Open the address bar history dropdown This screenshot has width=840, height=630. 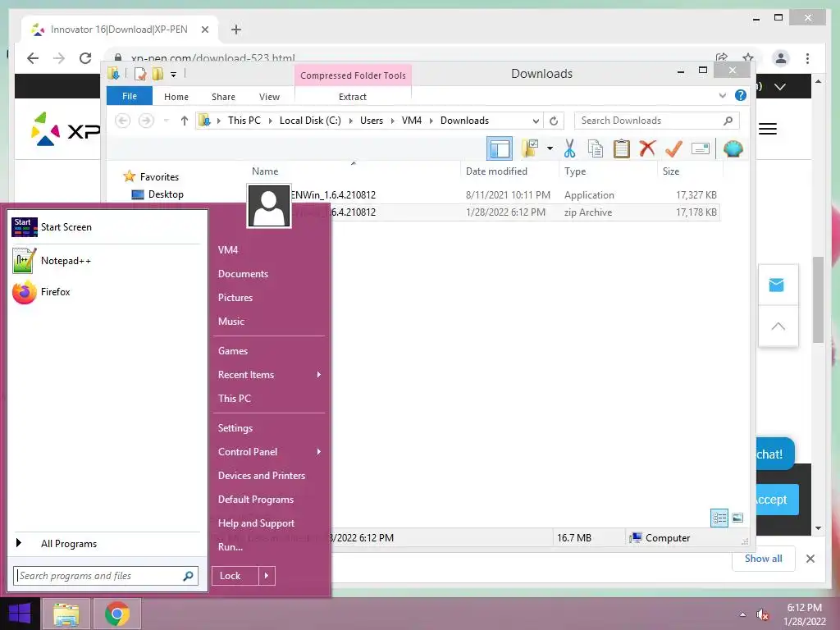(x=535, y=121)
